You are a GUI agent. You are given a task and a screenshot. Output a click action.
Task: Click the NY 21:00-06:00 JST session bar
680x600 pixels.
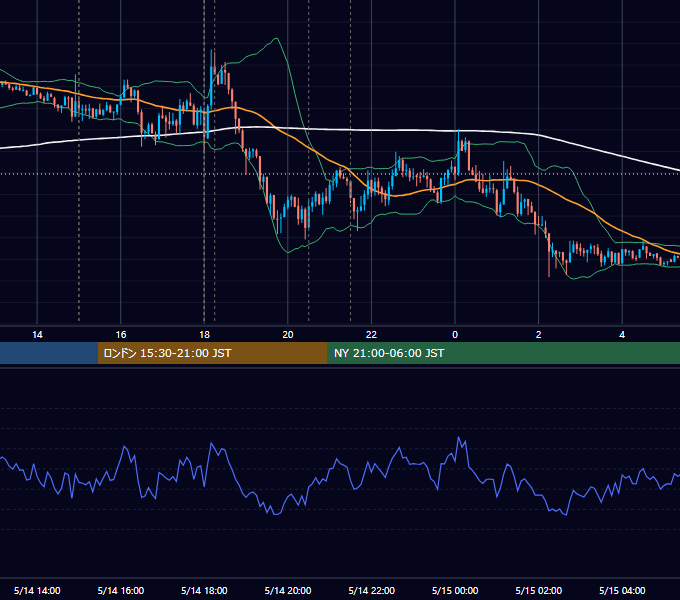(503, 353)
